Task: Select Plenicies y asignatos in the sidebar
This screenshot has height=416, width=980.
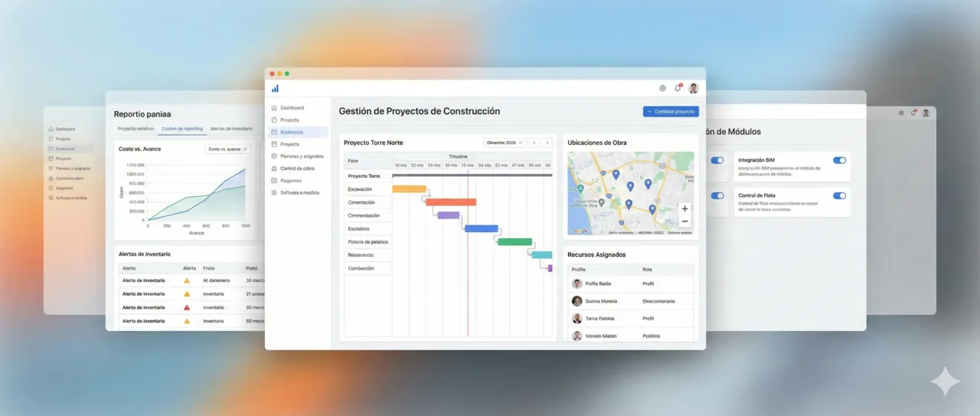Action: point(302,156)
